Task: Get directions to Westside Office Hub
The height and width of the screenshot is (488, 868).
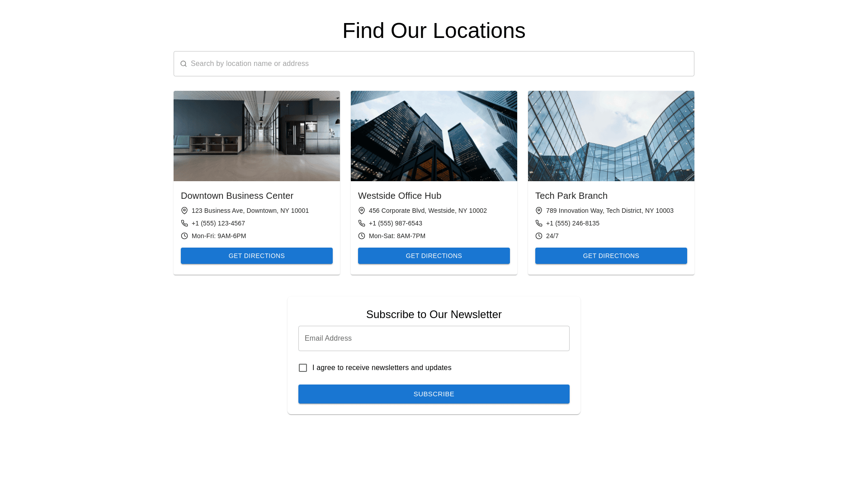Action: tap(434, 256)
